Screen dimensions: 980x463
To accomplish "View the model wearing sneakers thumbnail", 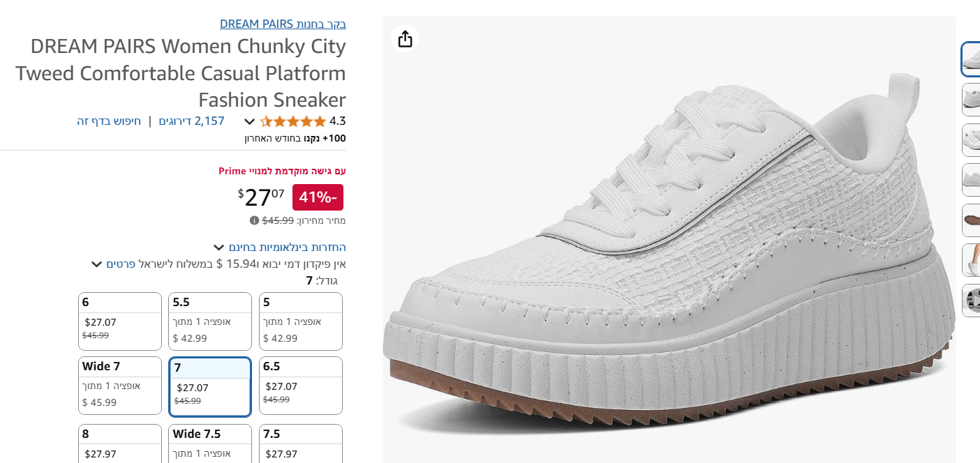I will pyautogui.click(x=971, y=260).
